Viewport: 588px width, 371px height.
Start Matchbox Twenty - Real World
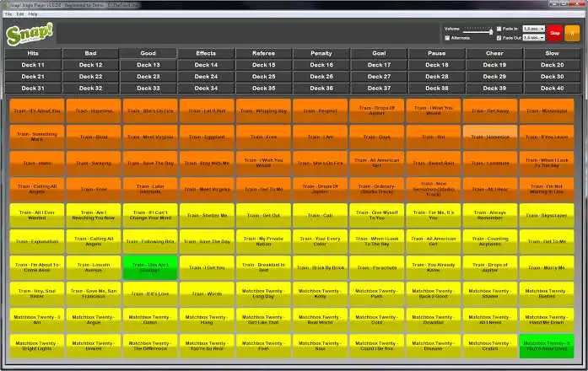click(321, 320)
